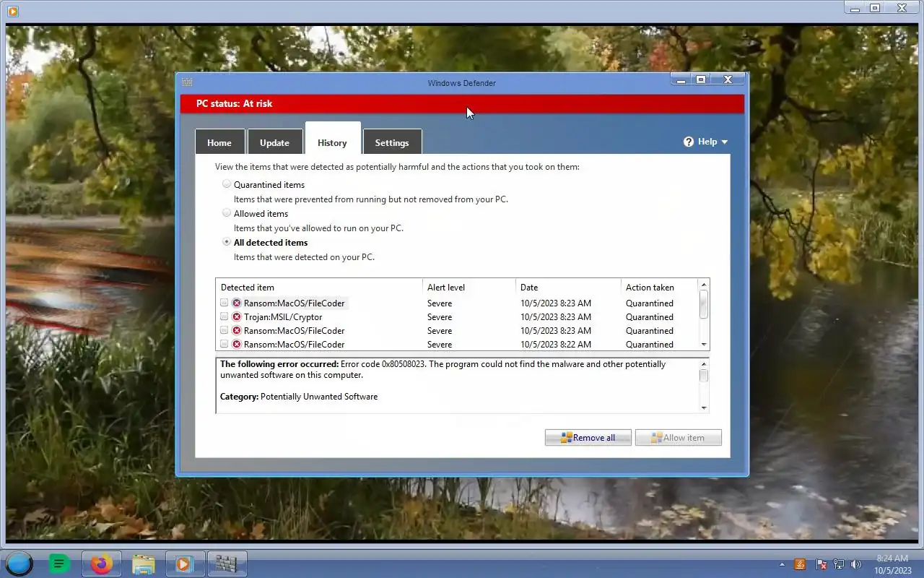Image resolution: width=924 pixels, height=578 pixels.
Task: Sort by the Detected item column header
Action: tap(319, 288)
